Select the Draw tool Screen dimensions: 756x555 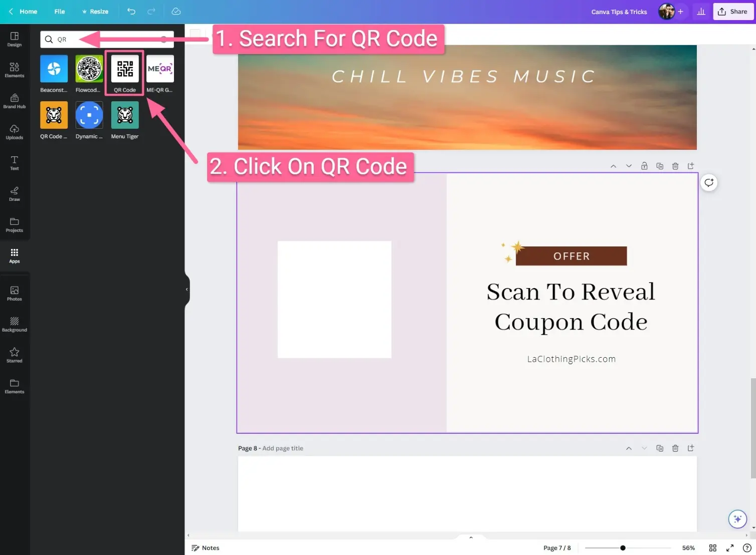click(15, 194)
